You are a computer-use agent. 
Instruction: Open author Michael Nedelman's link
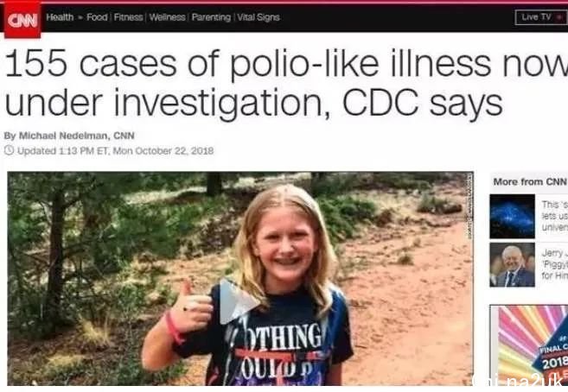coord(63,136)
